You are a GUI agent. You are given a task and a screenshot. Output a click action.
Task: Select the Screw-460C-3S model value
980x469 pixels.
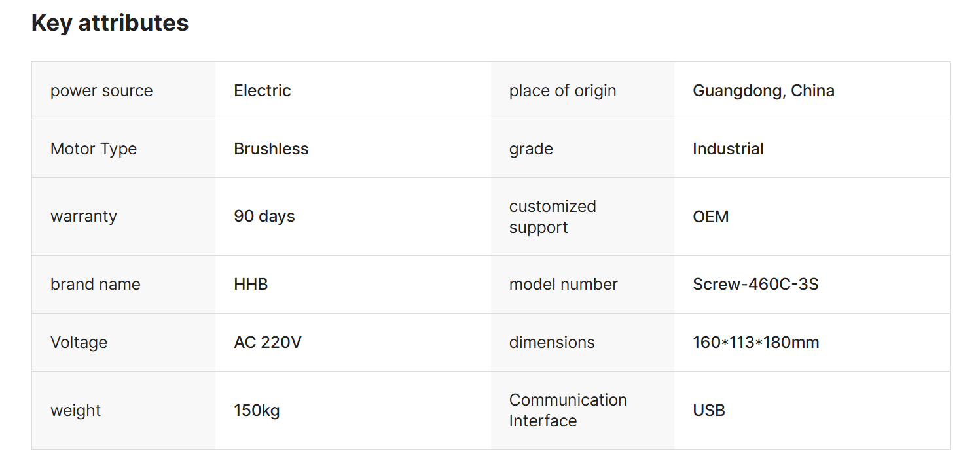coord(755,285)
